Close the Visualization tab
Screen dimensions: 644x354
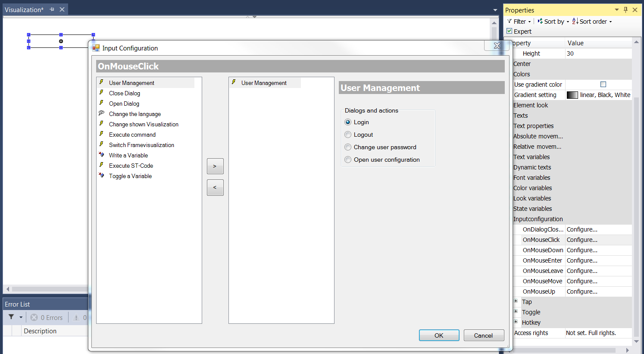[x=62, y=9]
